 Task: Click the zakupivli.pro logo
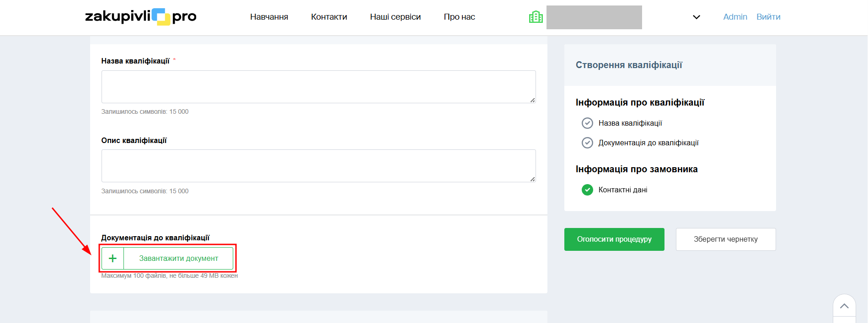[x=140, y=17]
